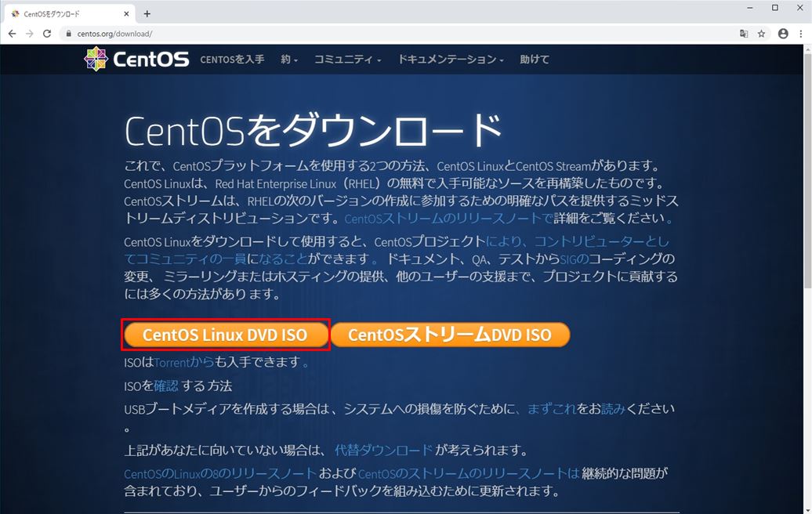
Task: Reload the page with the refresh icon
Action: coord(47,34)
